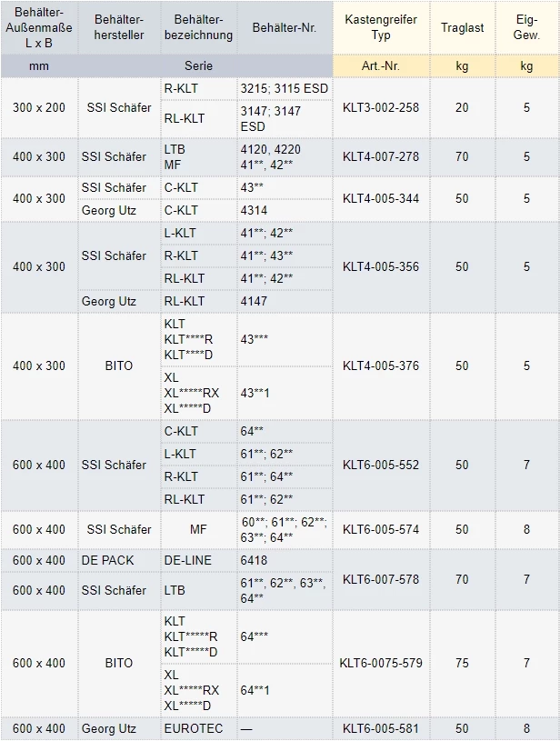The image size is (560, 741).
Task: Click the Traglast column header
Action: (x=462, y=27)
